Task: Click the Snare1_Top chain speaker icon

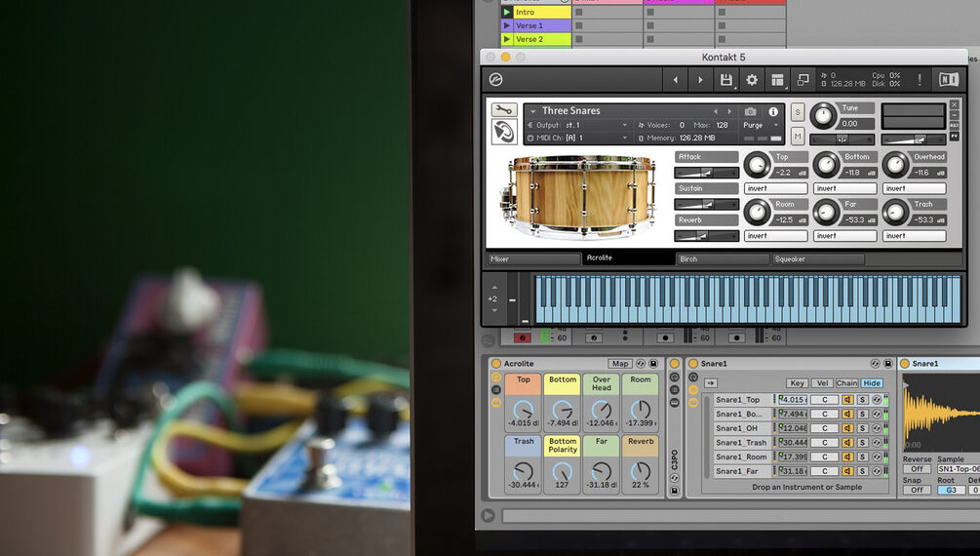Action: (847, 400)
